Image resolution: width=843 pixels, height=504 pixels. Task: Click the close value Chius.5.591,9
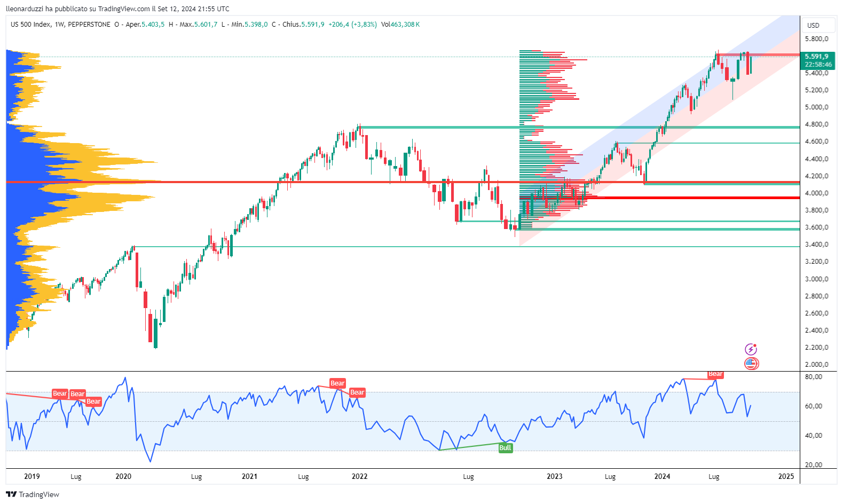pyautogui.click(x=303, y=25)
